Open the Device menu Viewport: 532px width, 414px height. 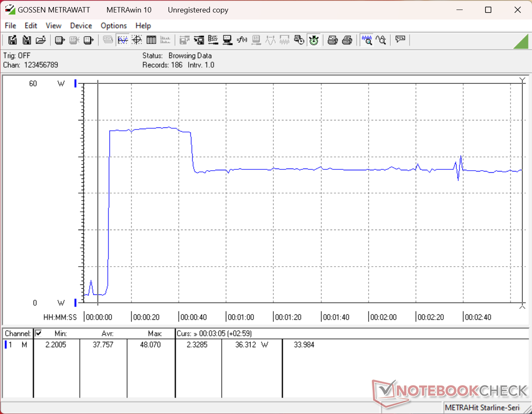tap(81, 26)
